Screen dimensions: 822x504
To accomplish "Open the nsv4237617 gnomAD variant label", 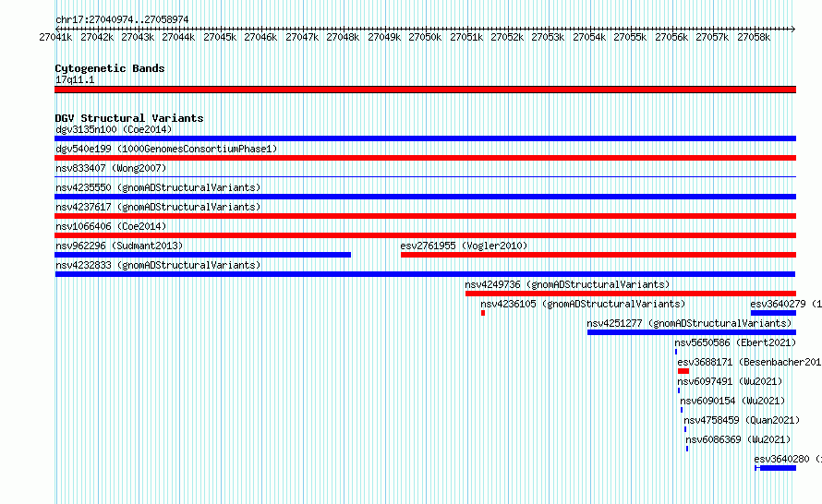I will click(158, 207).
